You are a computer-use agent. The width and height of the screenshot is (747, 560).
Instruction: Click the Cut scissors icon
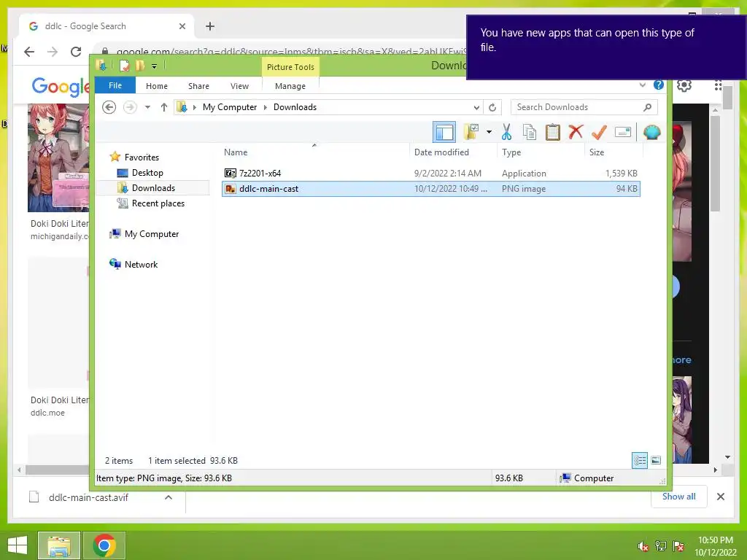tap(506, 132)
